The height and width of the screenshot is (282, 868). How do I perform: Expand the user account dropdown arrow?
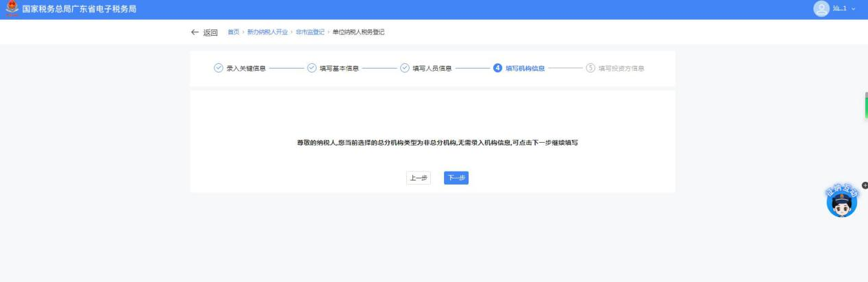(x=854, y=10)
